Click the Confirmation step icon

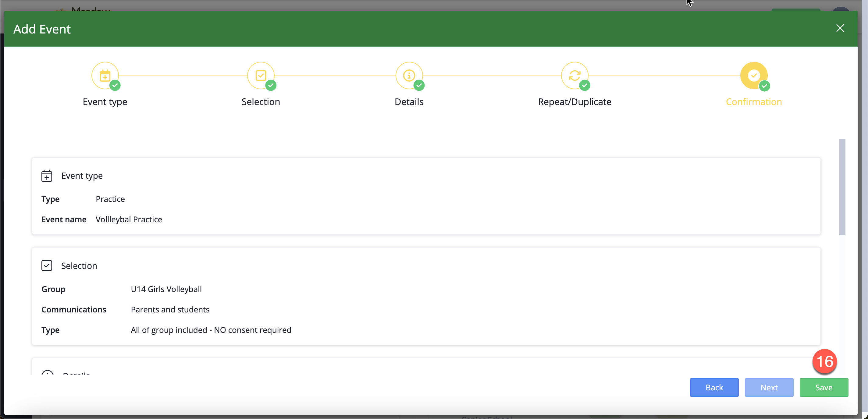tap(754, 76)
